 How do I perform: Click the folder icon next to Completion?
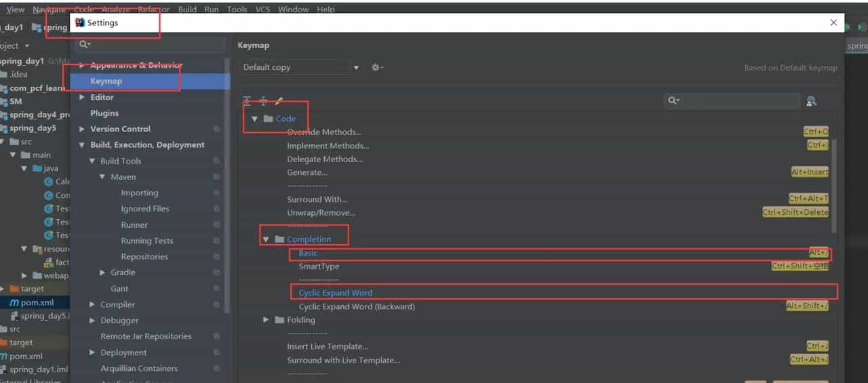point(279,239)
